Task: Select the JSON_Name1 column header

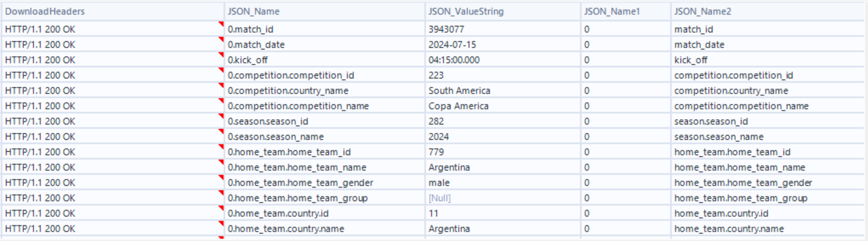Action: click(x=612, y=12)
